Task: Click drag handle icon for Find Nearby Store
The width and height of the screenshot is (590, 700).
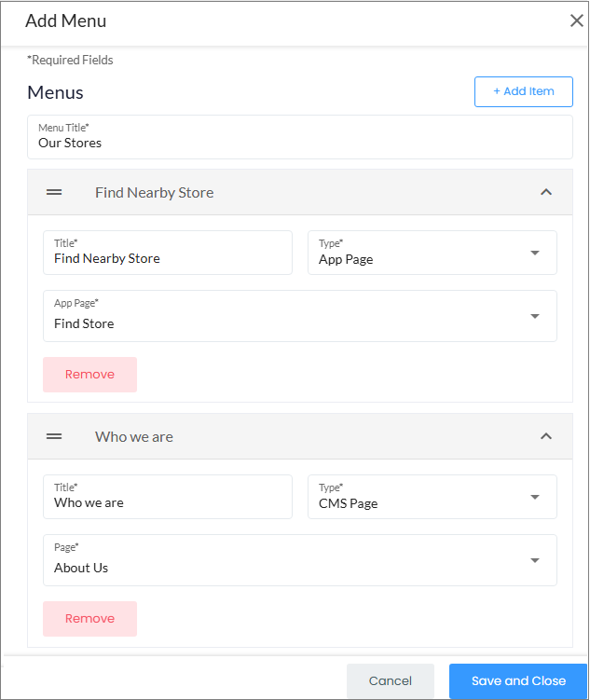Action: pos(54,192)
